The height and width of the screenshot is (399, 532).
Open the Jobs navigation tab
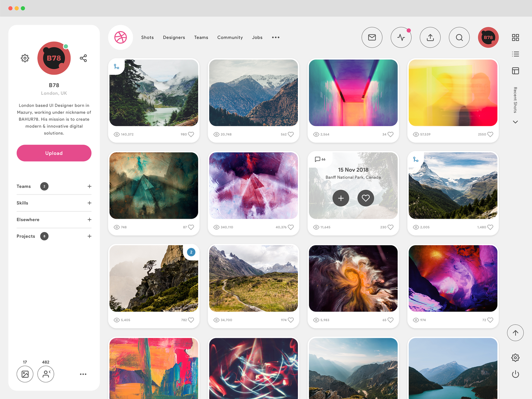[x=257, y=37]
